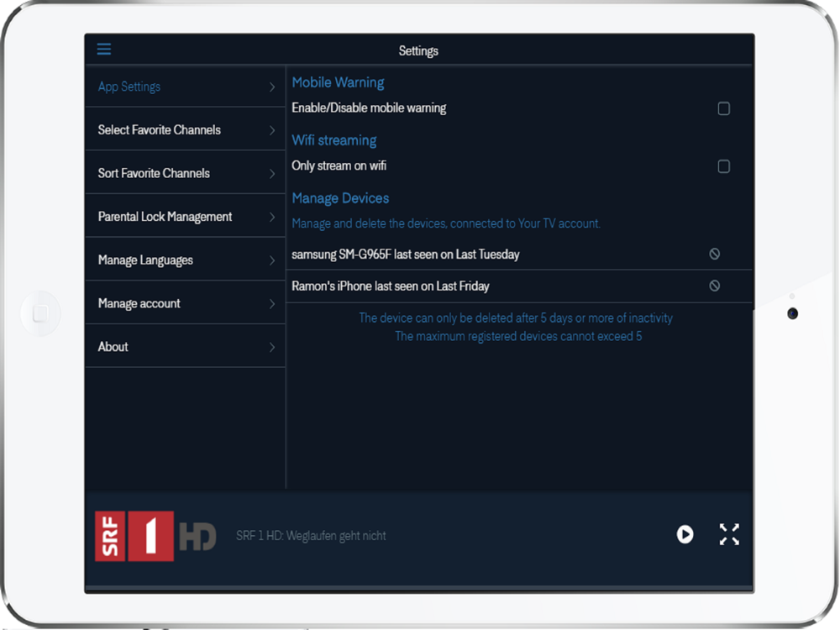Open the hamburger menu icon

104,50
